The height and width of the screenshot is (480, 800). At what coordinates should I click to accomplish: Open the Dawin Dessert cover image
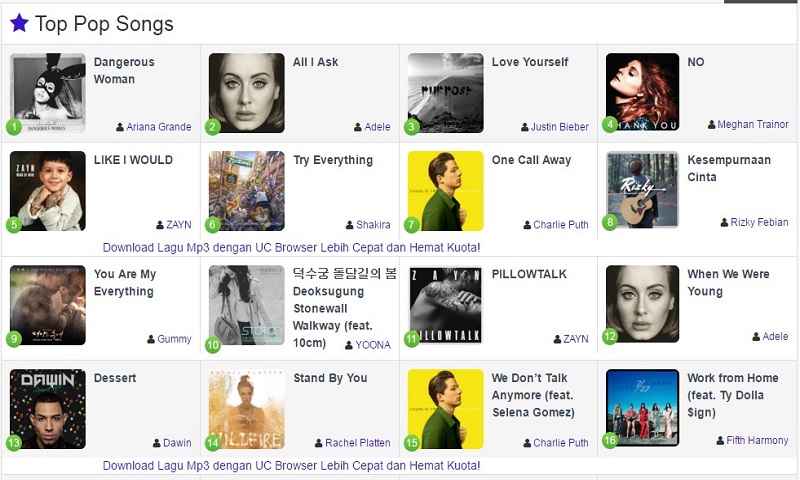tap(48, 409)
